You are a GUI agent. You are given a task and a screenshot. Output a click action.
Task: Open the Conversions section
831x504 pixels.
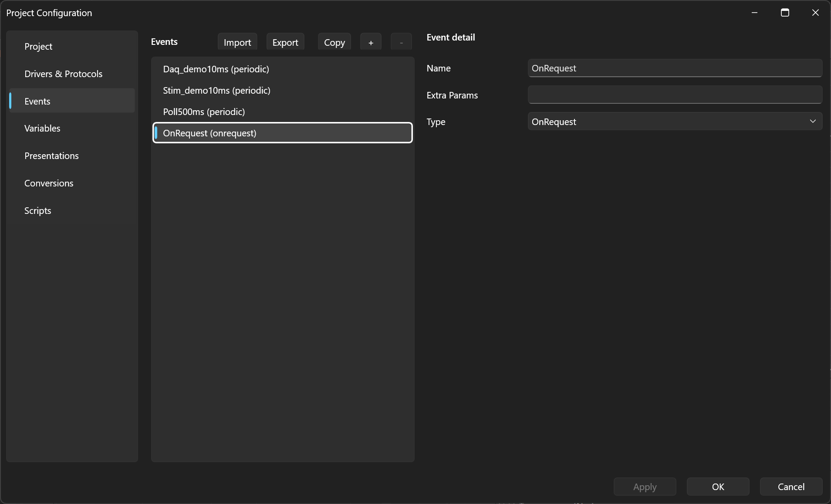coord(72,183)
